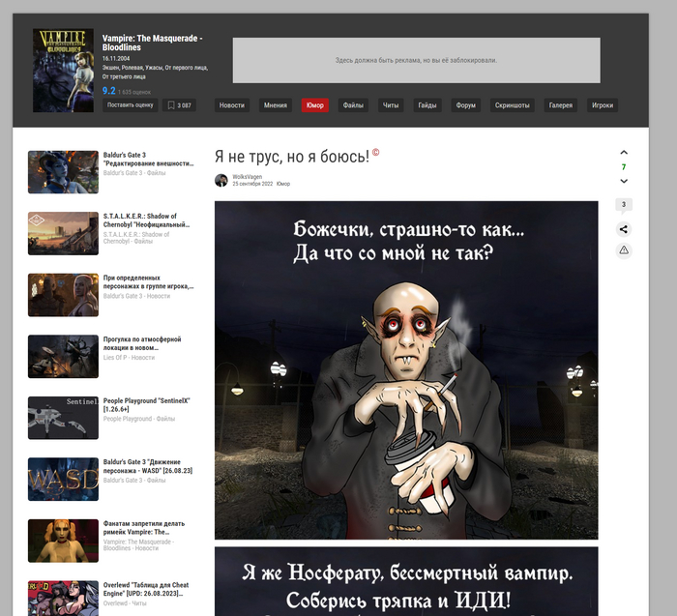
Task: Click the release date 16.11.2004
Action: (116, 59)
